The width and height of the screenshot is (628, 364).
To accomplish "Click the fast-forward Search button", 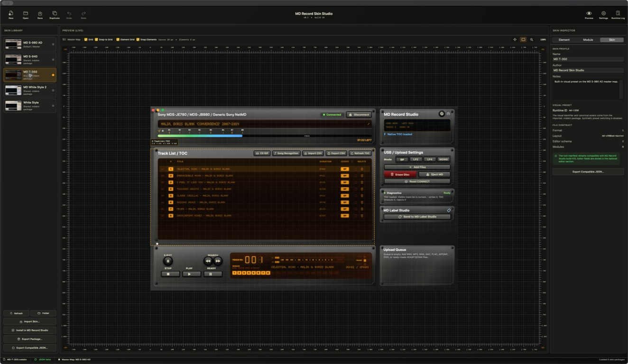I will [x=218, y=261].
